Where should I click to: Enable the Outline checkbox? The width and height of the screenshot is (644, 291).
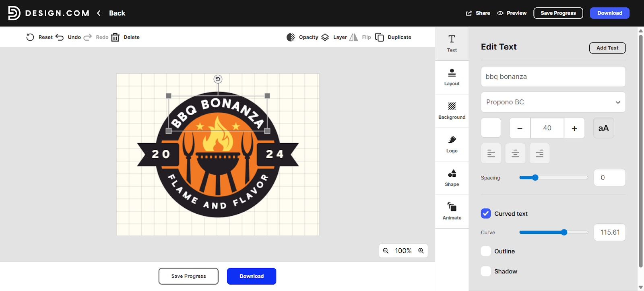click(x=486, y=251)
